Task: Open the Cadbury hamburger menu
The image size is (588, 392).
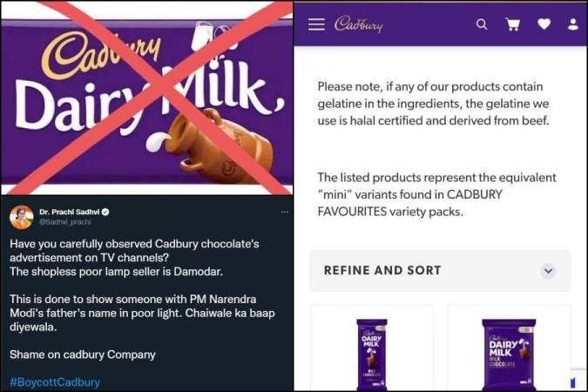Action: click(316, 24)
